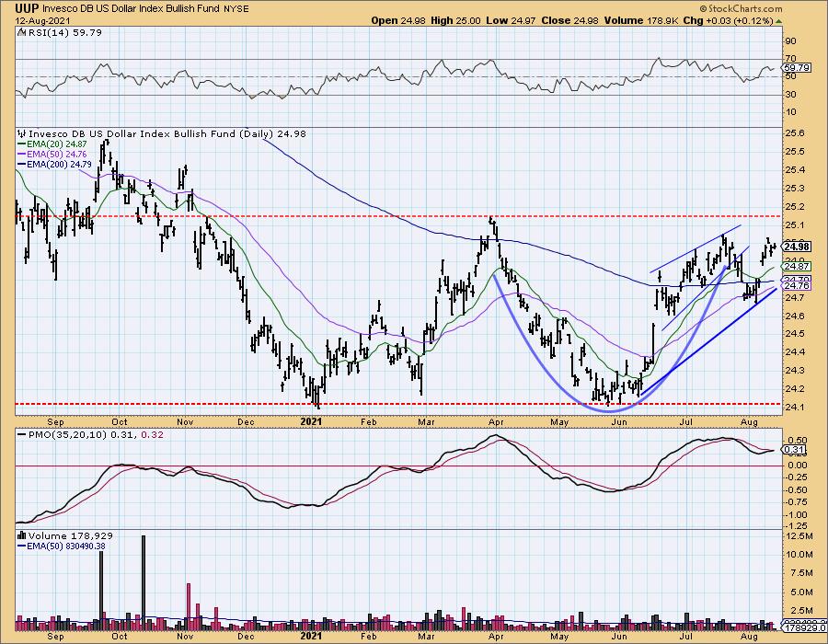
Task: Click the Oct label under the price panel
Action: [120, 421]
